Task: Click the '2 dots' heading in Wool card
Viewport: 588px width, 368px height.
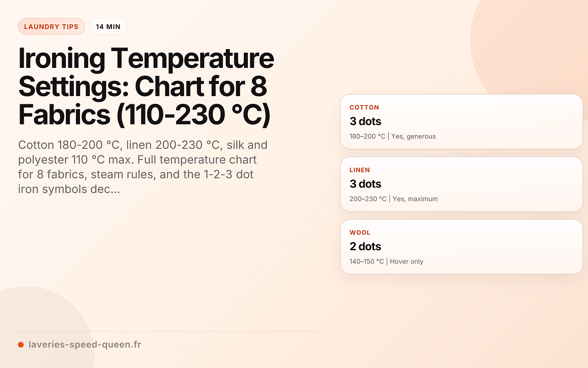Action: (365, 247)
